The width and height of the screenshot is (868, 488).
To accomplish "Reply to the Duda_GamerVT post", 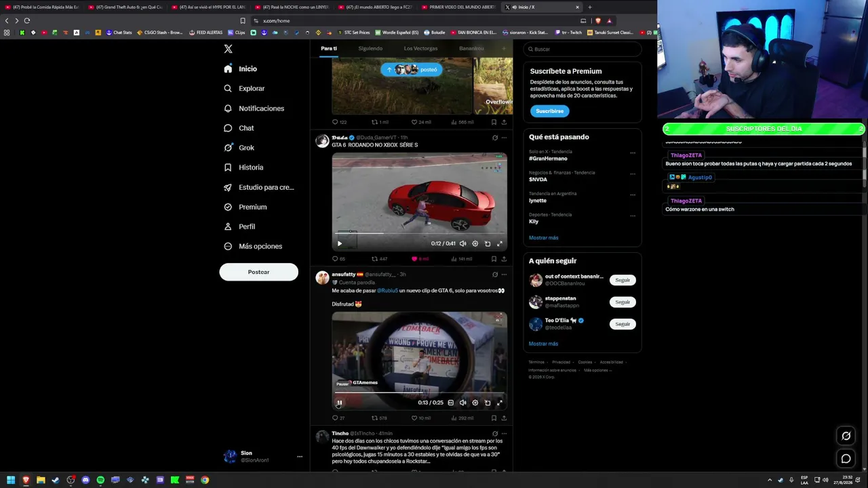I will 338,259.
